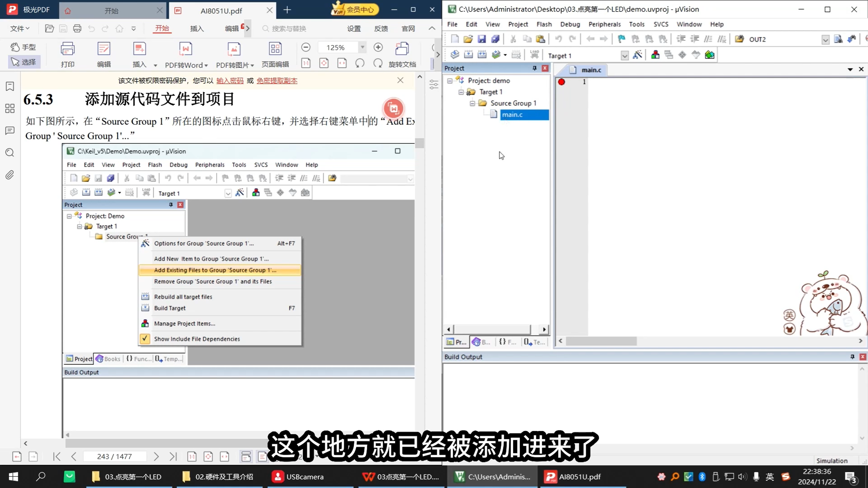Image resolution: width=868 pixels, height=488 pixels.
Task: Click the 免密提取副本 link
Action: pyautogui.click(x=276, y=81)
